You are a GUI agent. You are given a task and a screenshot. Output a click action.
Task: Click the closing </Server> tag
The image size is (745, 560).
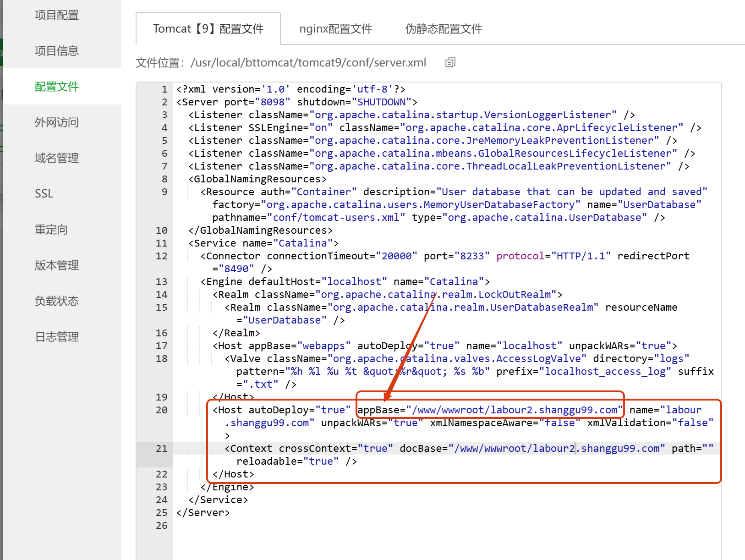click(x=203, y=512)
